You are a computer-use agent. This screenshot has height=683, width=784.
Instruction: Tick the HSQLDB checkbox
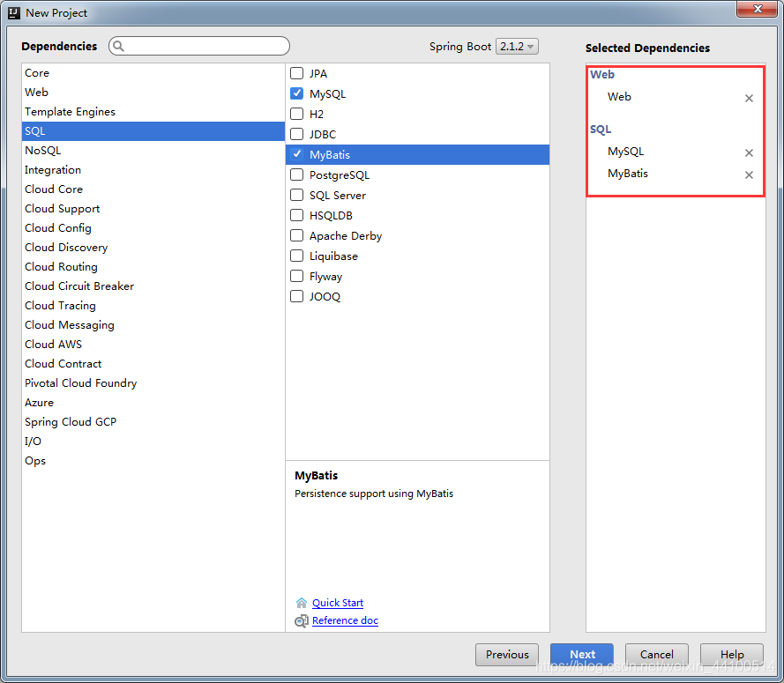pyautogui.click(x=296, y=215)
